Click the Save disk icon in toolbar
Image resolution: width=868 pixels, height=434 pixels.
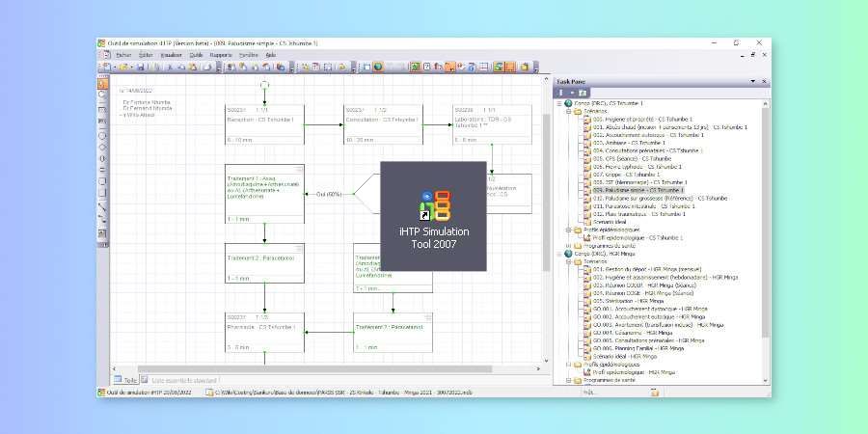pyautogui.click(x=141, y=67)
